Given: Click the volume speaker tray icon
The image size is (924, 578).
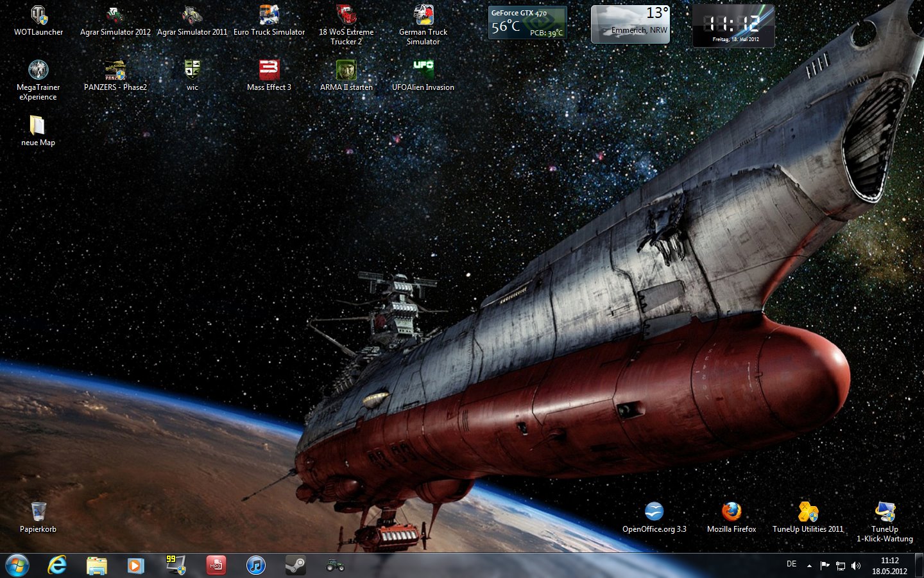Looking at the screenshot, I should click(856, 566).
